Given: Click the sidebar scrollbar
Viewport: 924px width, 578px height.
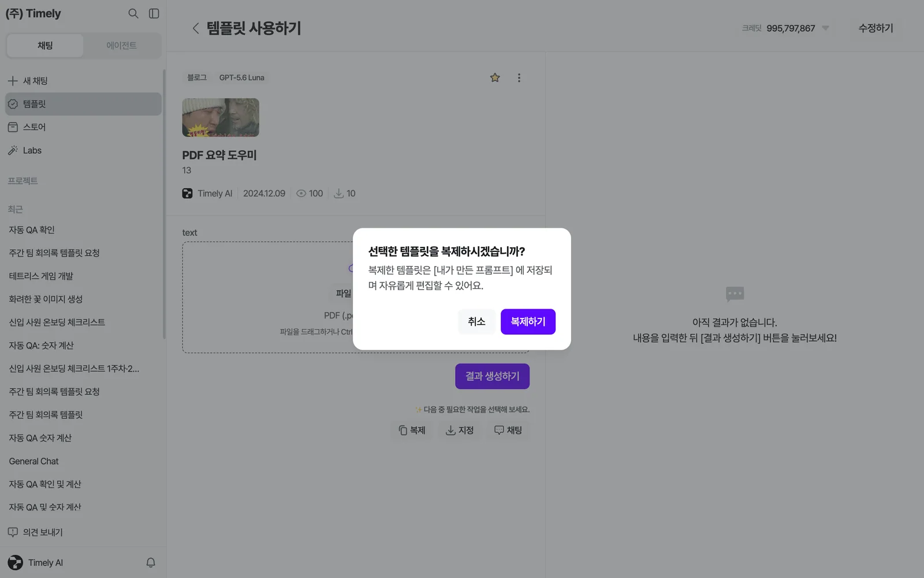Looking at the screenshot, I should (x=164, y=204).
